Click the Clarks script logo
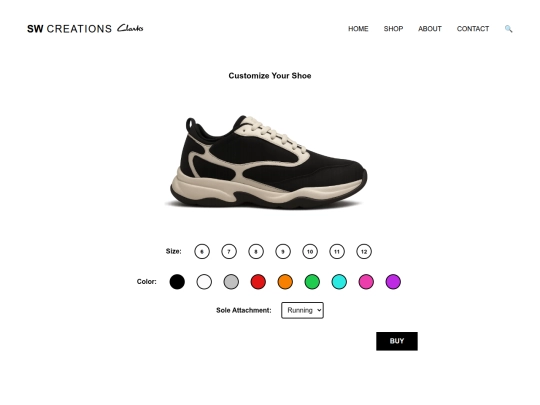The image size is (540, 405). pyautogui.click(x=130, y=28)
